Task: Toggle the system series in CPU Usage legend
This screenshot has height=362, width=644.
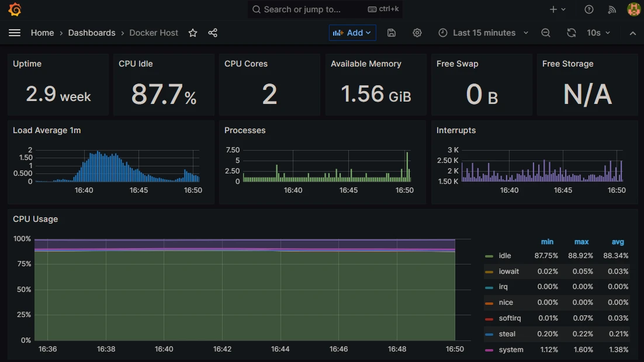Action: [511, 349]
